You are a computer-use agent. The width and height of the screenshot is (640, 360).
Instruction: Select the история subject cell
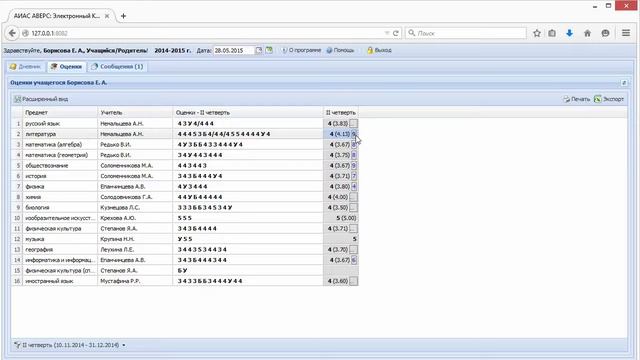coord(60,176)
